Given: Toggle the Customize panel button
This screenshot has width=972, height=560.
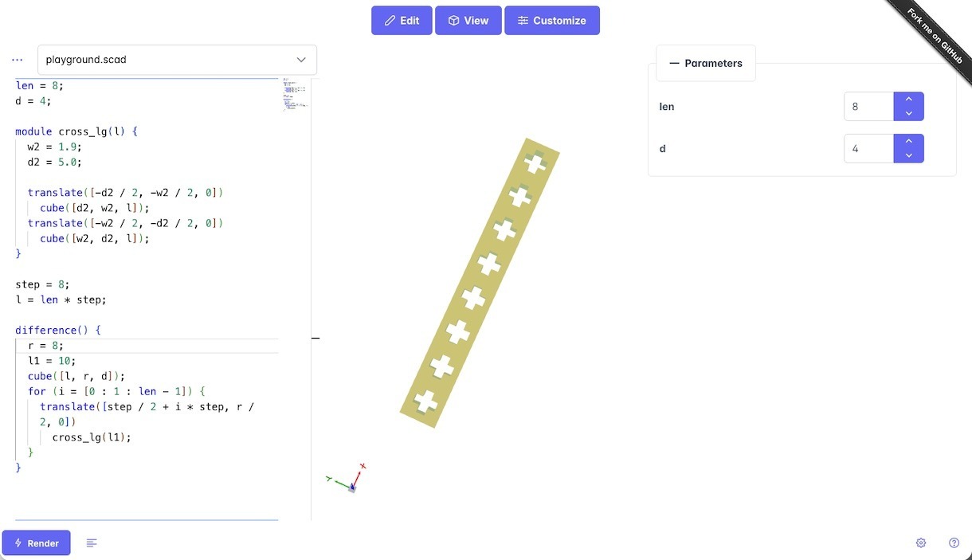Looking at the screenshot, I should [x=551, y=21].
